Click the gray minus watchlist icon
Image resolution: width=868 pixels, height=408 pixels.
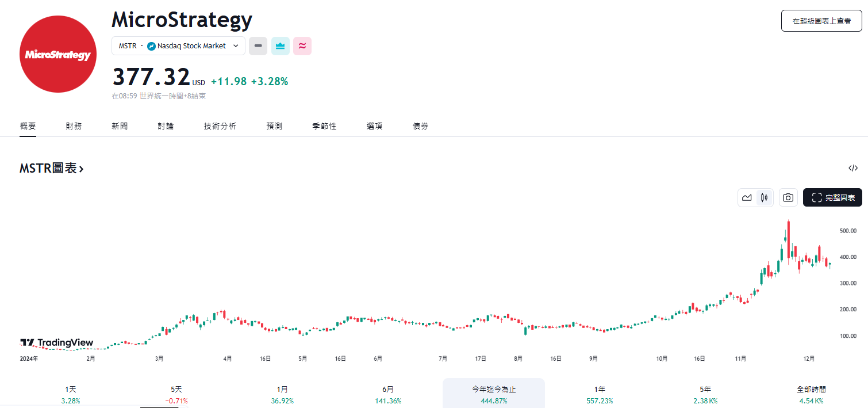click(258, 45)
